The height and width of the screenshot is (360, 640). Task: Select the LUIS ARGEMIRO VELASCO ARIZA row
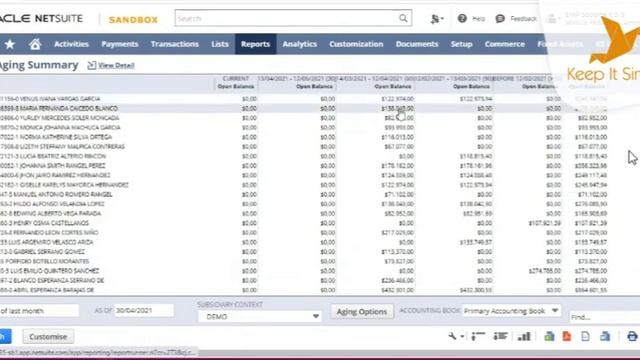(304, 242)
